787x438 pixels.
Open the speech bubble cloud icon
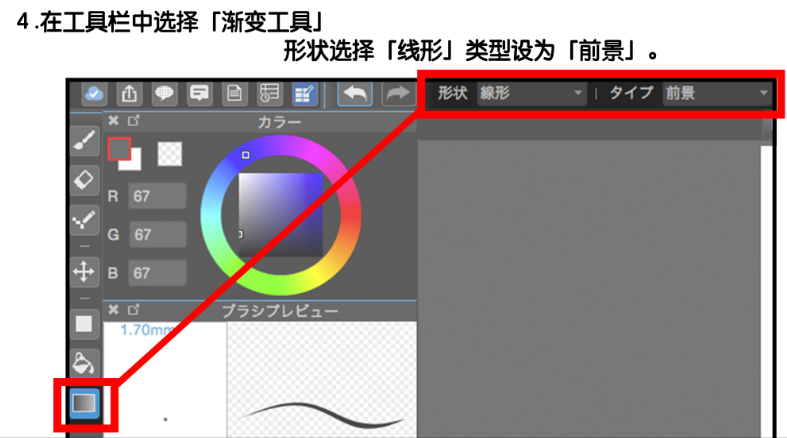(x=164, y=93)
